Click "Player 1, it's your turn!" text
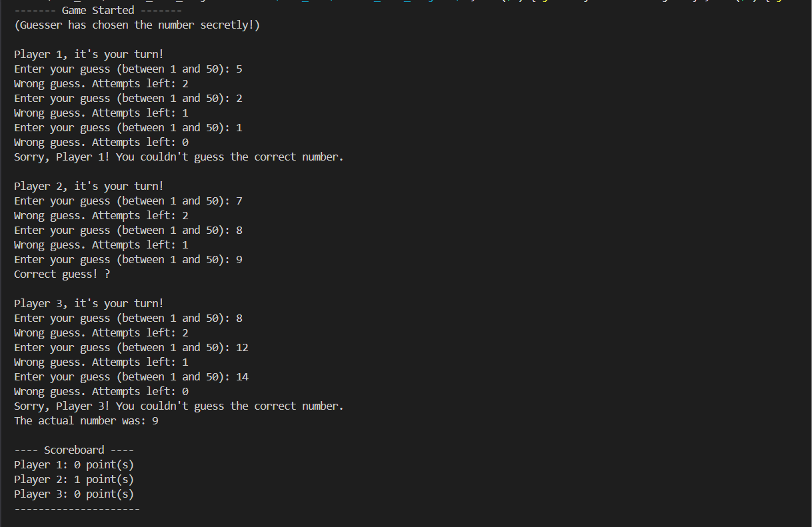This screenshot has width=812, height=527. pyautogui.click(x=89, y=55)
